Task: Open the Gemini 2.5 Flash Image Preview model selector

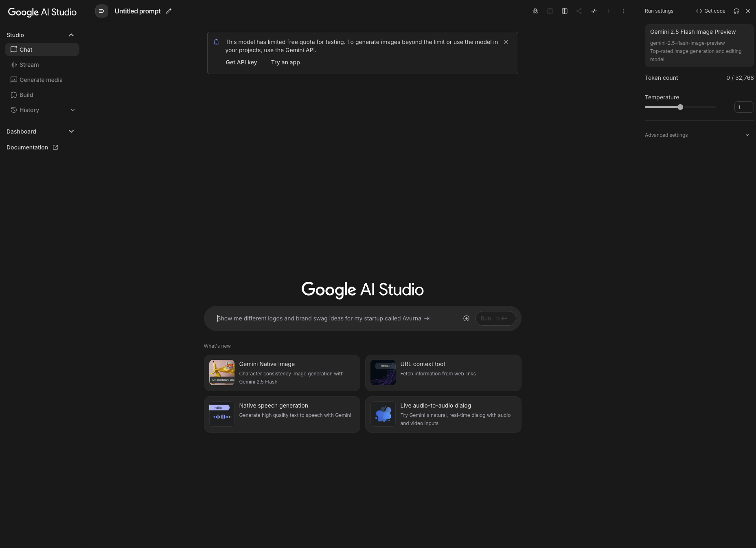Action: tap(699, 46)
